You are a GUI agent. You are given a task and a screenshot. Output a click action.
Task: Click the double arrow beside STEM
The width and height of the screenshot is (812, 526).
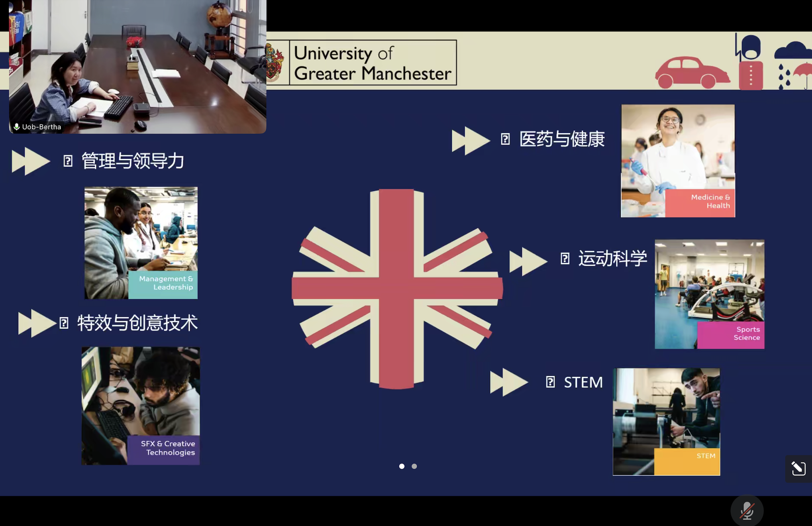click(508, 382)
